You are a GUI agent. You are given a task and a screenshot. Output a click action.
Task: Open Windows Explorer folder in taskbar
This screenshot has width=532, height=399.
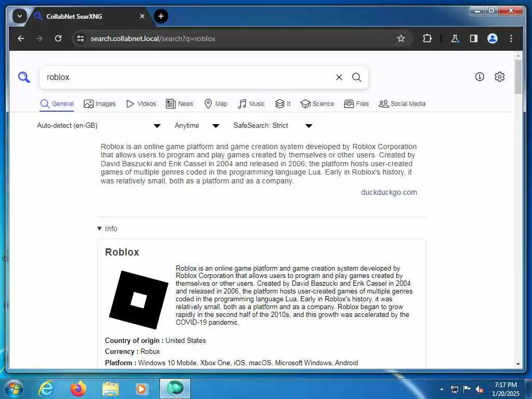click(x=111, y=389)
